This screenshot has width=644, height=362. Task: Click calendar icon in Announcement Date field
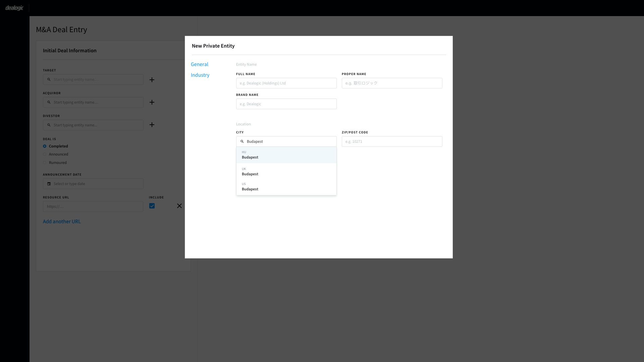click(x=49, y=184)
